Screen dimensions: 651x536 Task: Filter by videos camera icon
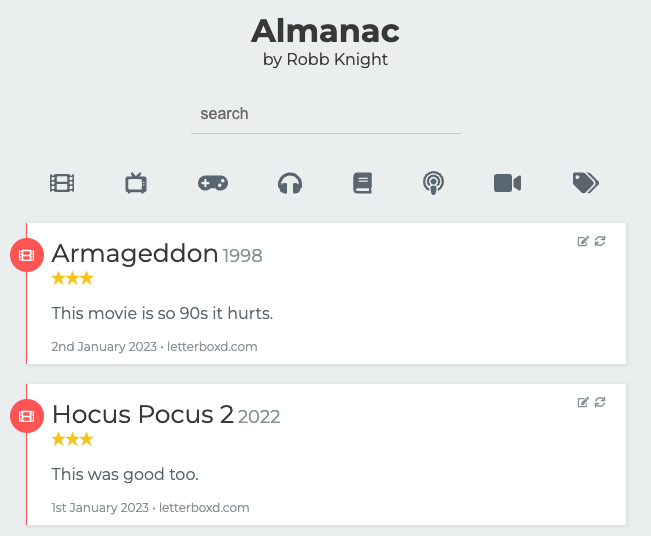click(508, 183)
